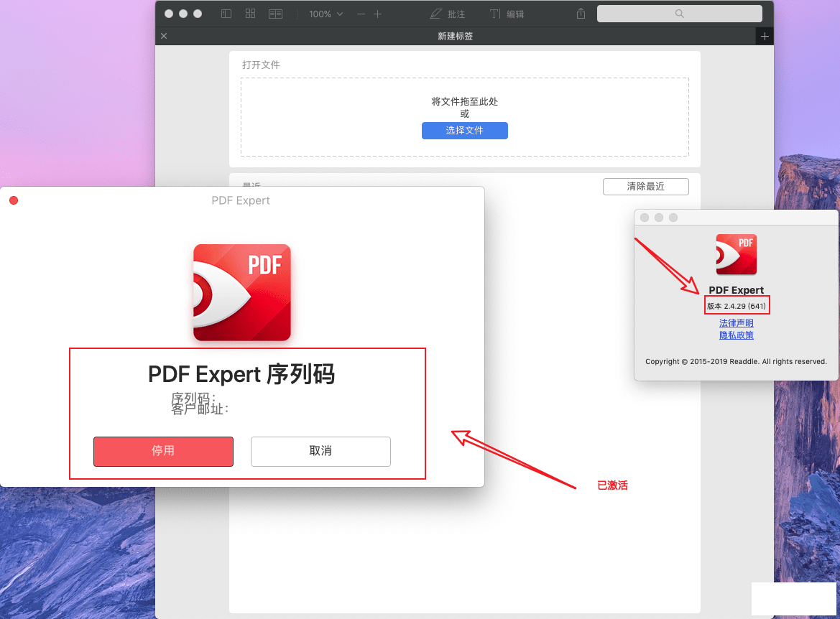This screenshot has width=840, height=619.
Task: Click the 将文件拖至此处 text
Action: click(464, 101)
